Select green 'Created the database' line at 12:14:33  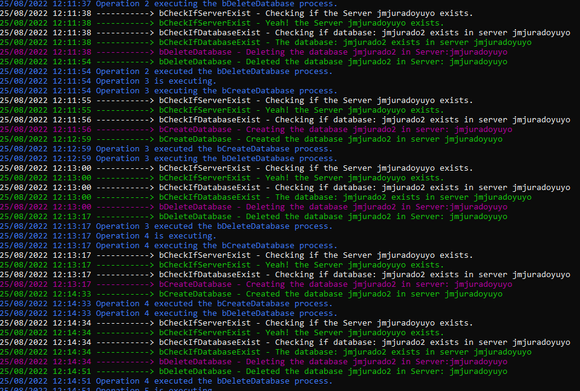coord(252,294)
